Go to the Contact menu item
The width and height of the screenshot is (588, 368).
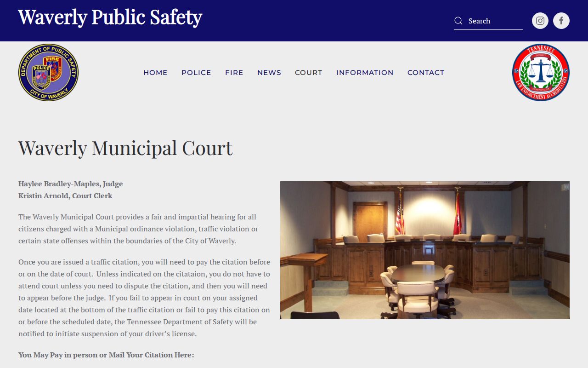point(426,73)
